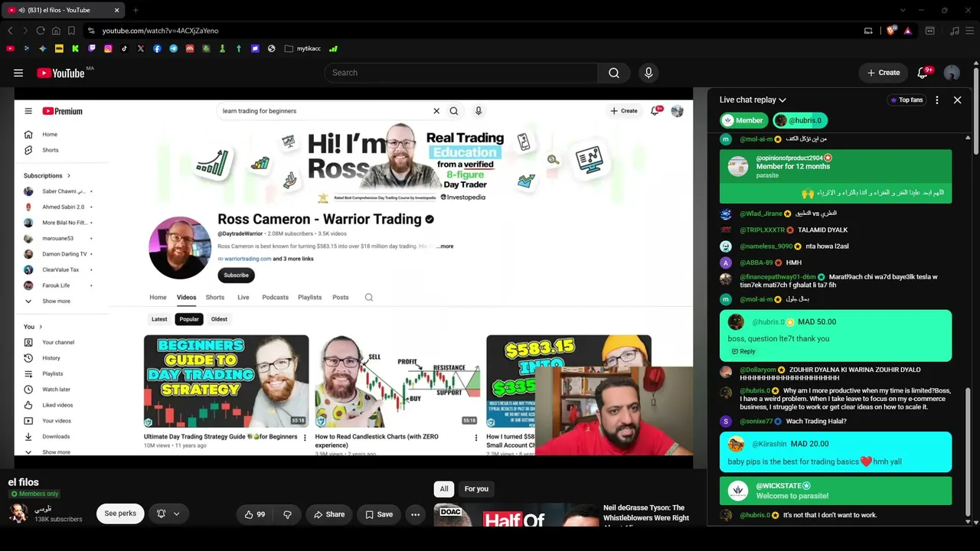Viewport: 980px width, 551px height.
Task: Open Brave Shields icon in address bar
Action: [x=891, y=31]
